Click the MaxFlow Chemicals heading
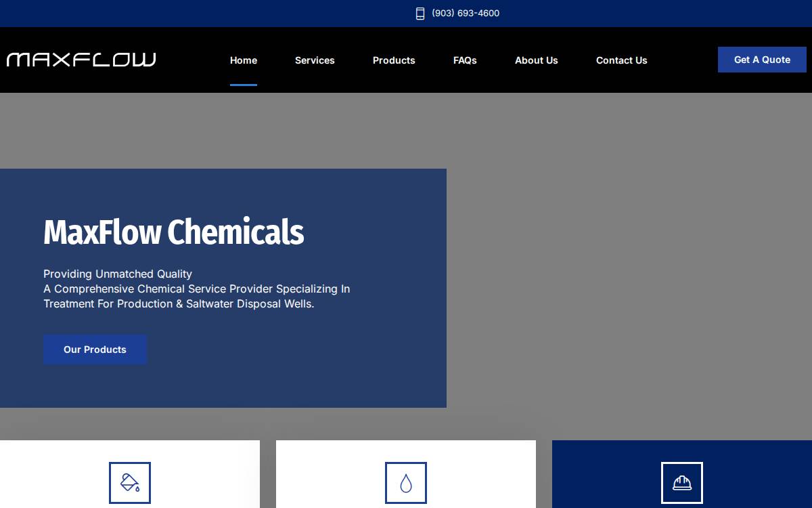Screen dimensions: 812x508 tap(174, 232)
